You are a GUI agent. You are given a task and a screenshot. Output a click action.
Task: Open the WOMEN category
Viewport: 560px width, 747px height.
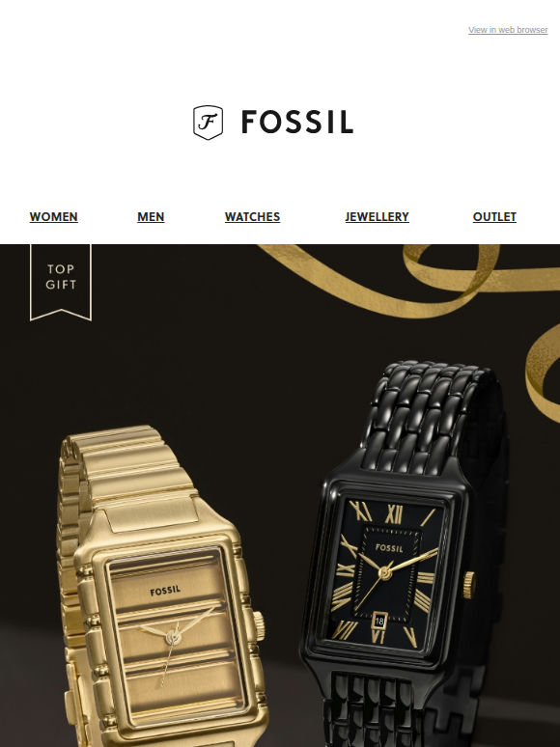pyautogui.click(x=53, y=217)
